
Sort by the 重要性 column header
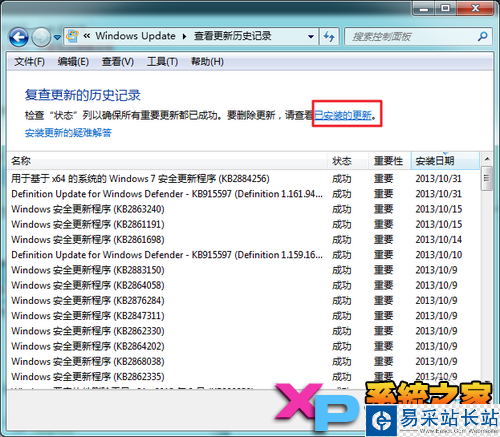390,161
